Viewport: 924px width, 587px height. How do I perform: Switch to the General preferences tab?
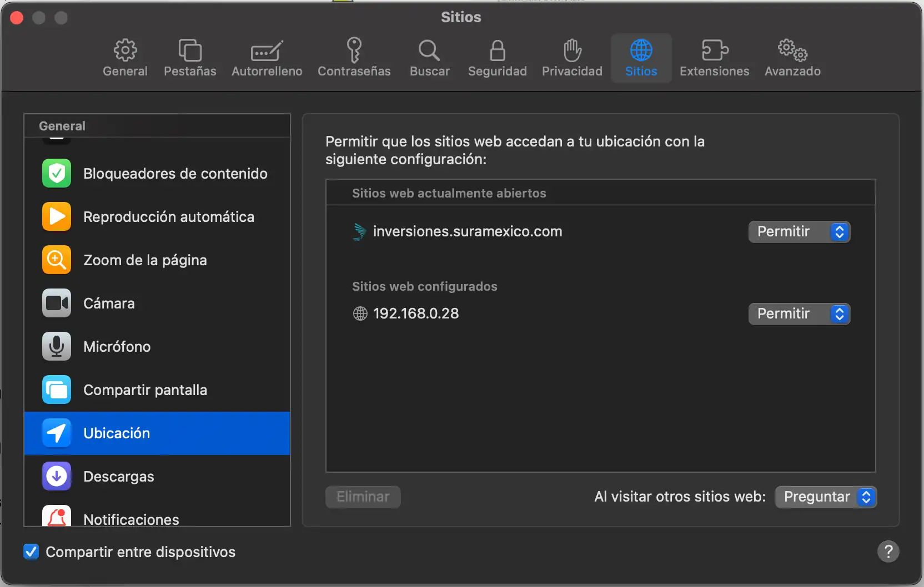pyautogui.click(x=125, y=58)
